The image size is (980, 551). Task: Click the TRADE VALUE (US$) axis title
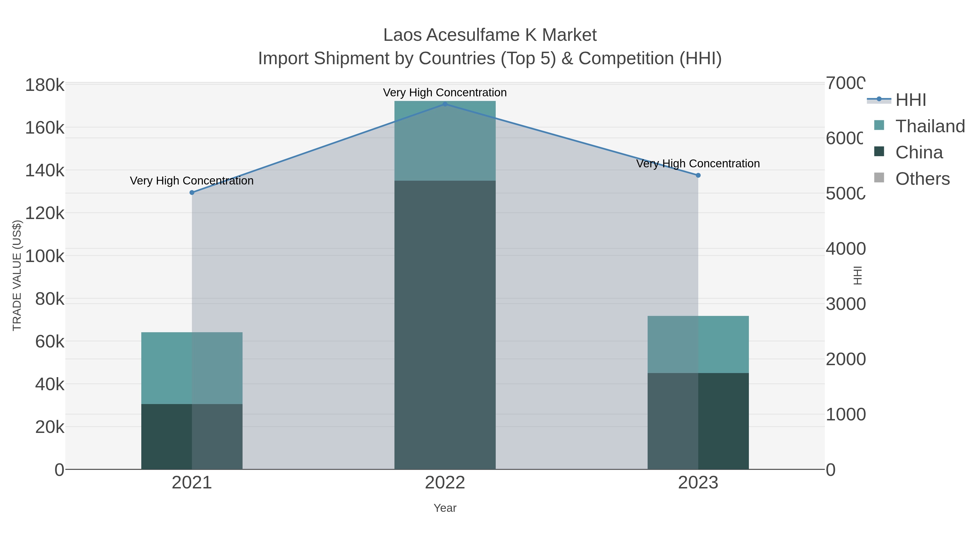[x=17, y=275]
